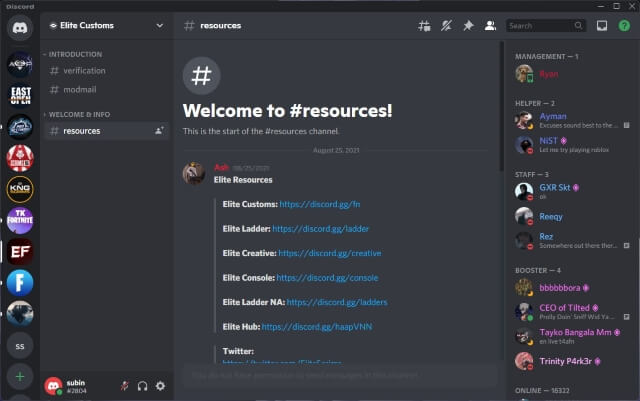Toggle notification settings bell in header

pyautogui.click(x=446, y=25)
